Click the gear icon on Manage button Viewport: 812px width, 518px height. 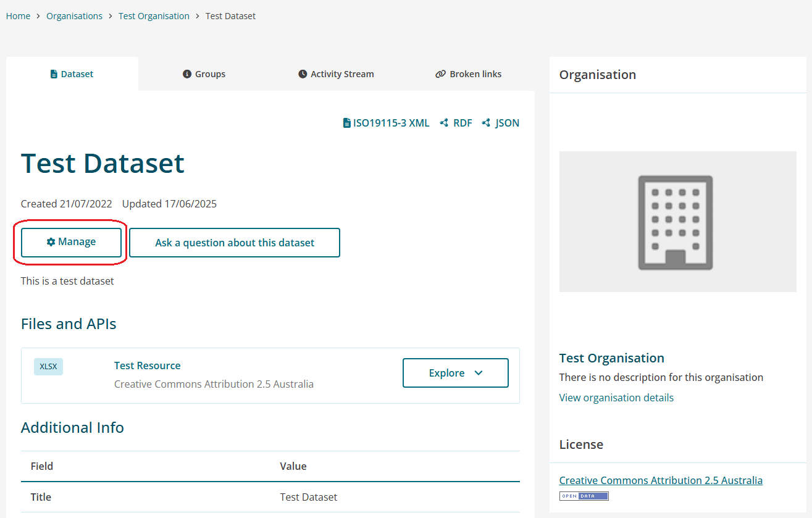click(51, 242)
